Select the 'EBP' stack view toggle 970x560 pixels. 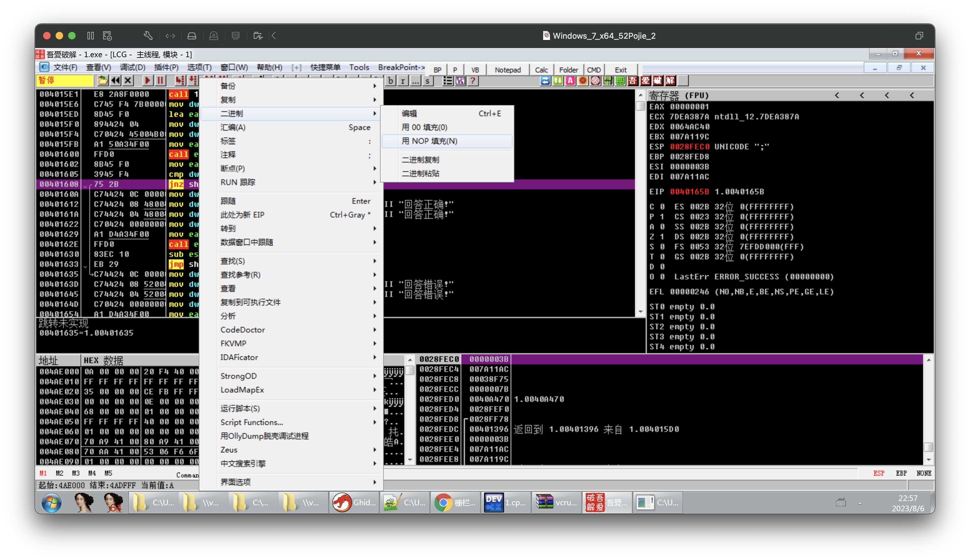coord(901,473)
